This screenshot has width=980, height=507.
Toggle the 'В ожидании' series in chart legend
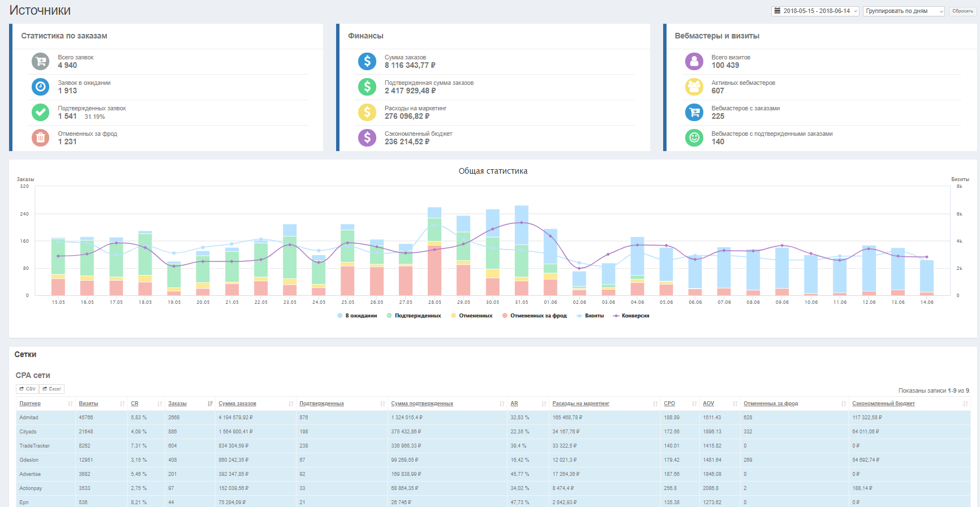[360, 316]
